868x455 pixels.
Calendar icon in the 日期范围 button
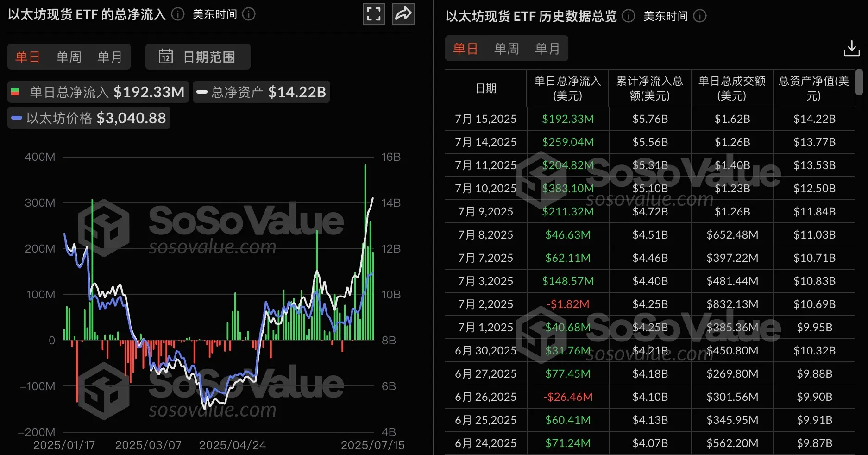tap(166, 57)
